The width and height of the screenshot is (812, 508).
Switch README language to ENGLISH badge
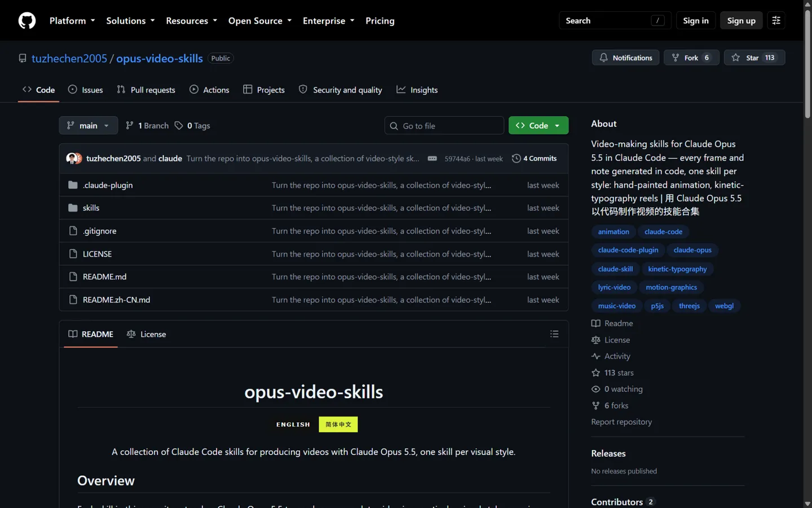[293, 424]
